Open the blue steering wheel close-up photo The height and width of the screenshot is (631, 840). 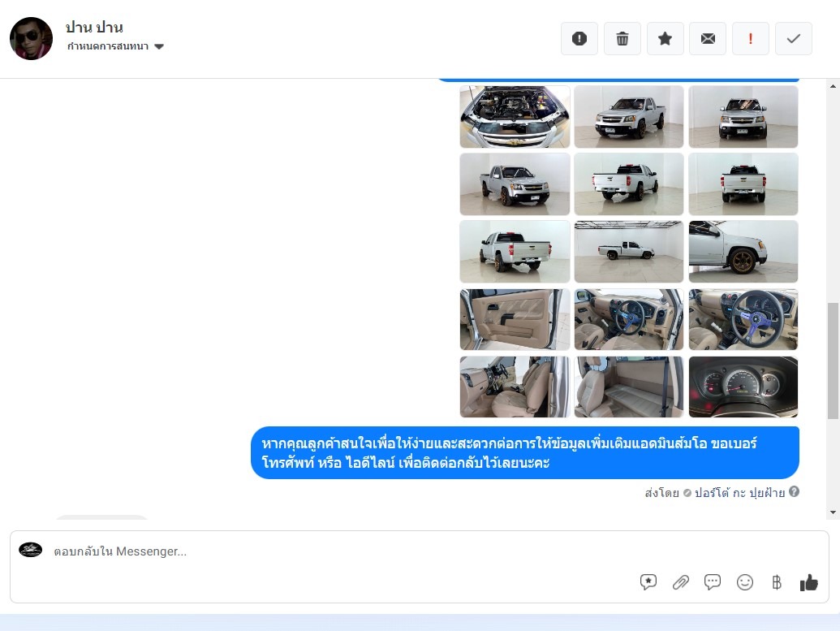(743, 319)
